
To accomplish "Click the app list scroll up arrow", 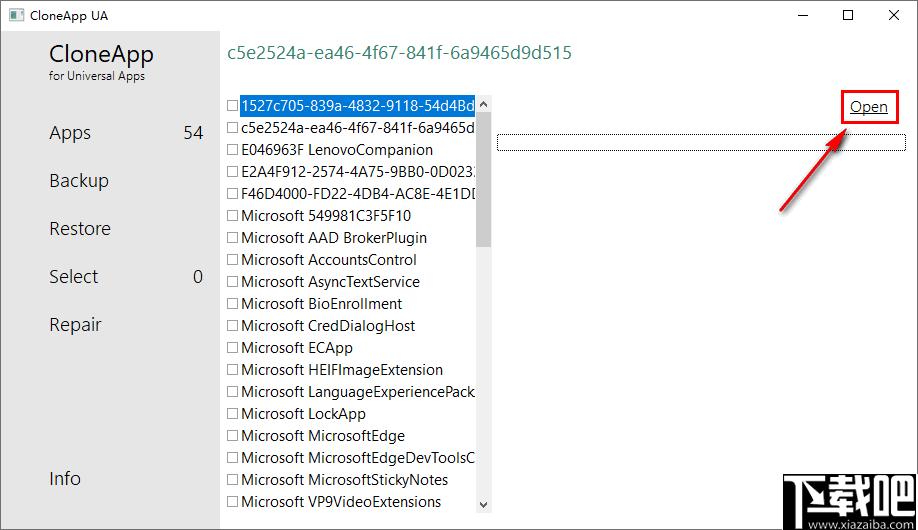I will (x=483, y=104).
